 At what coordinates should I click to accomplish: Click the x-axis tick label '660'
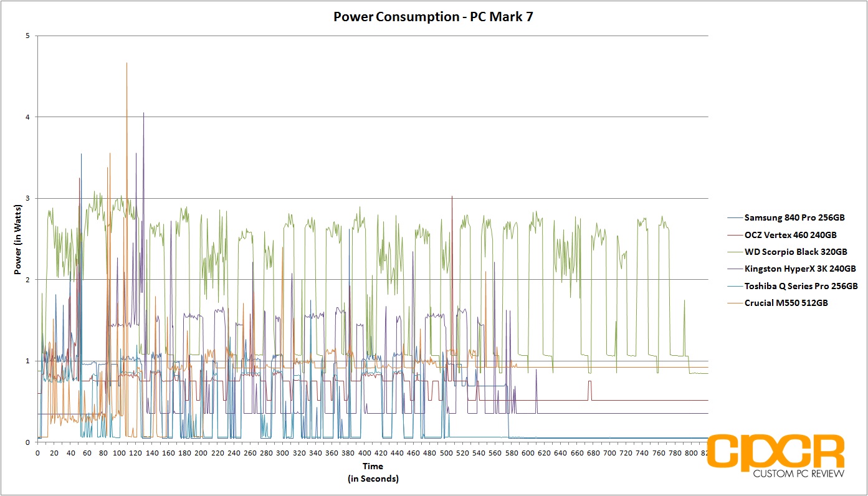(577, 452)
